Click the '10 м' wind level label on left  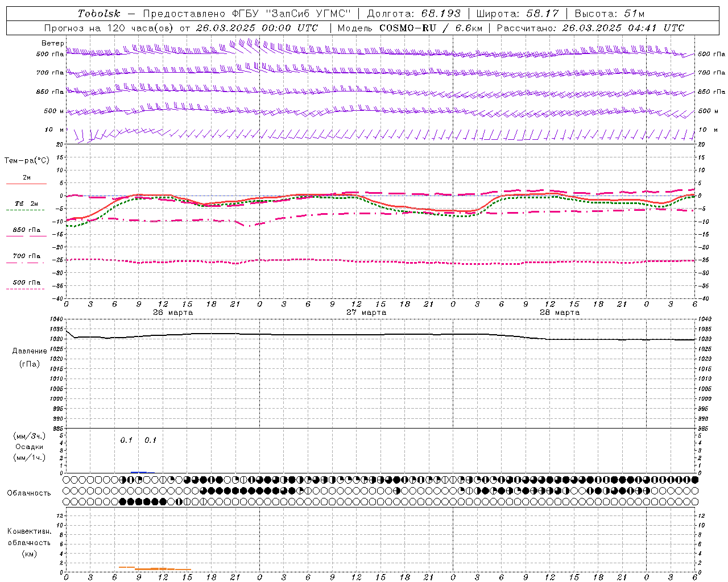[54, 130]
